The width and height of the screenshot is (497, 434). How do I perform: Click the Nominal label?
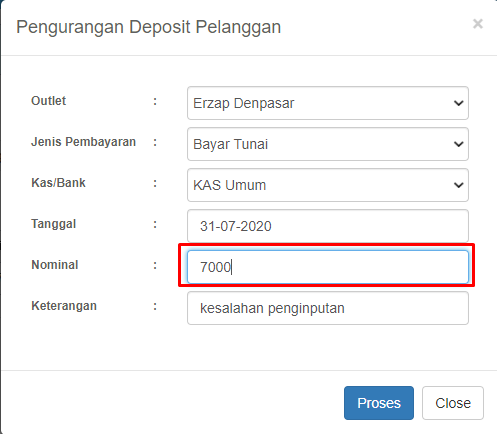(55, 265)
